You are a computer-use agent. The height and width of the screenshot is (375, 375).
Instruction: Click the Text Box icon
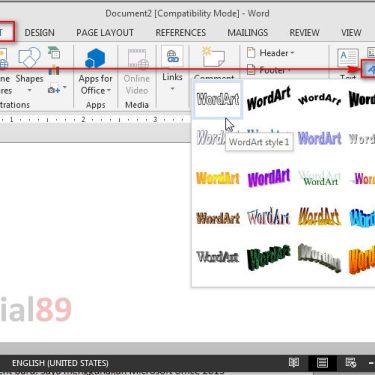(x=348, y=59)
